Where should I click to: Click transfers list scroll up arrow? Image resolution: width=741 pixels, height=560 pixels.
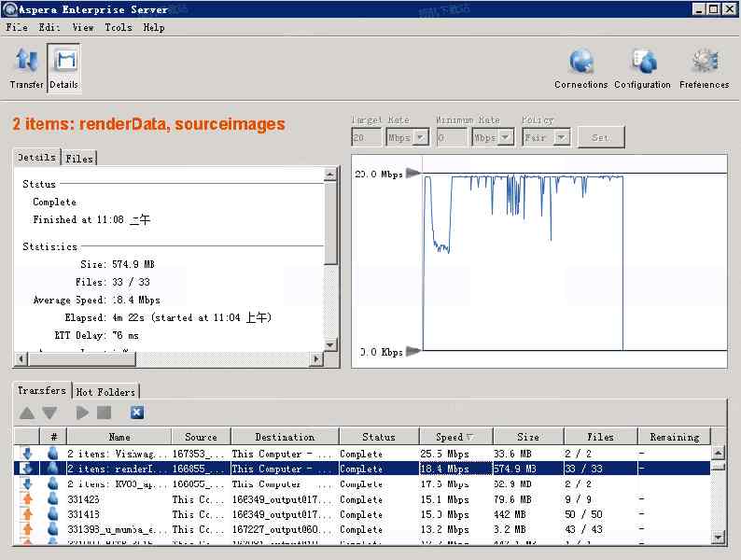click(718, 453)
